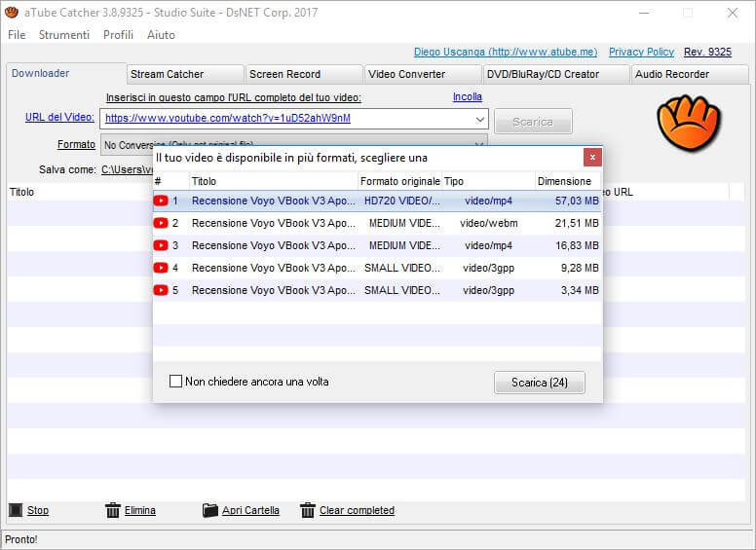Open the Diego Uscanga atube.me link
This screenshot has height=550, width=756.
506,52
